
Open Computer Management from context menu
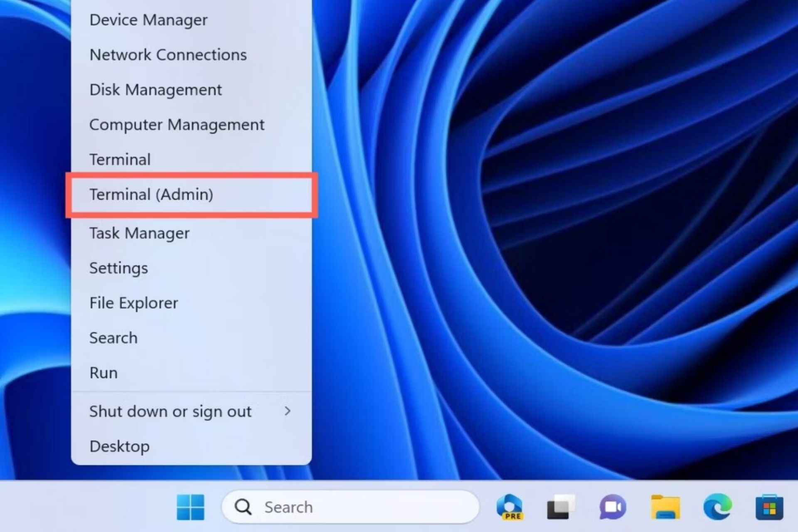177,124
